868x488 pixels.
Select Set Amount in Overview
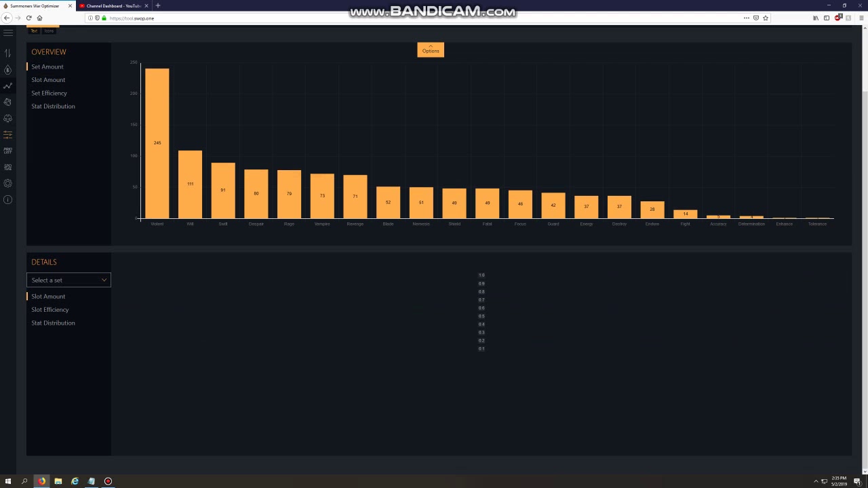pos(47,66)
